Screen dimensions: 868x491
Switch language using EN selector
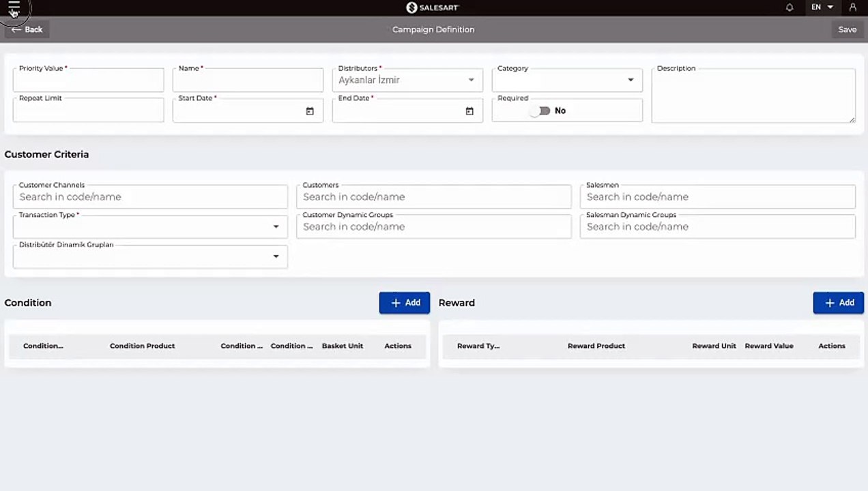[x=822, y=8]
